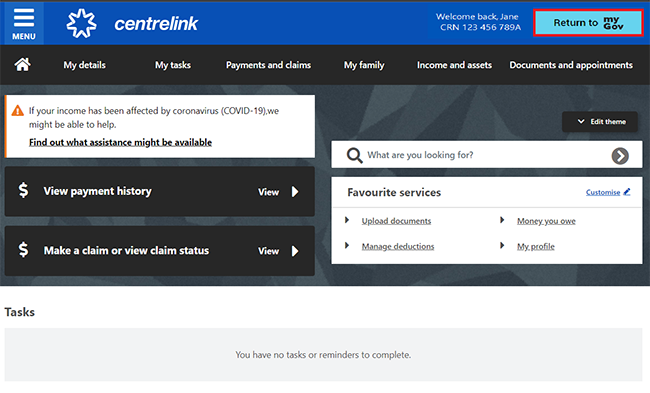This screenshot has width=650, height=393.
Task: Open Income and assets menu
Action: coord(454,65)
